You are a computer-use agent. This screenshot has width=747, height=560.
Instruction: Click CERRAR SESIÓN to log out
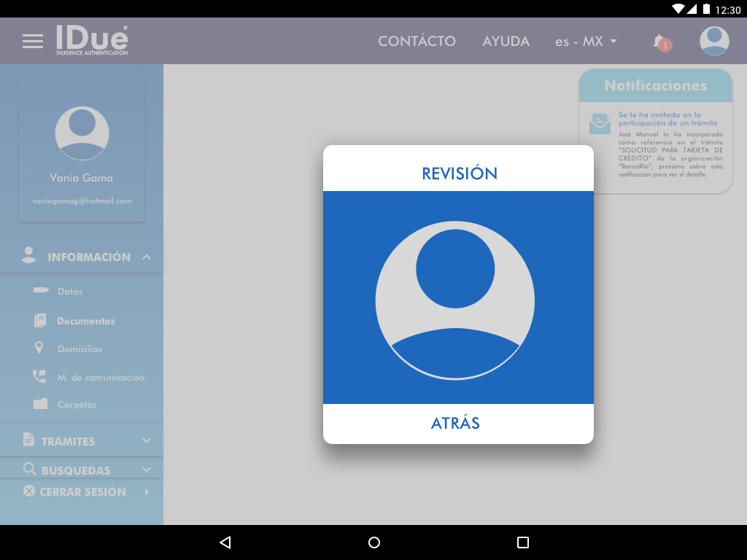[82, 492]
